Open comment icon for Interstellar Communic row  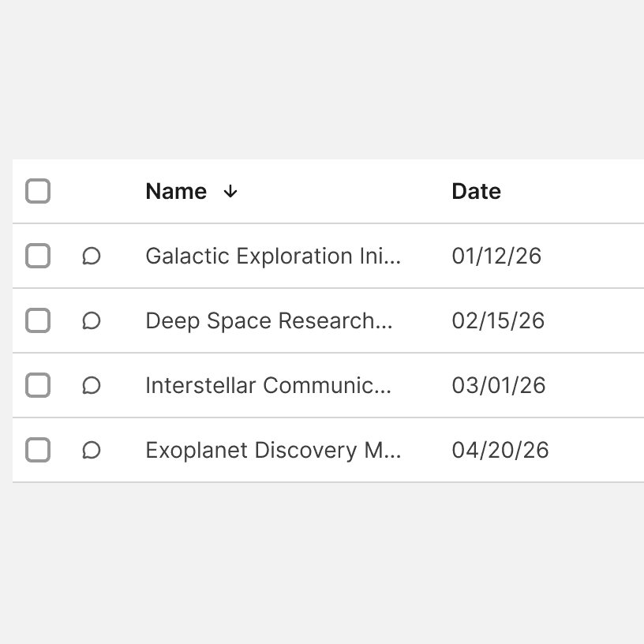coord(92,386)
